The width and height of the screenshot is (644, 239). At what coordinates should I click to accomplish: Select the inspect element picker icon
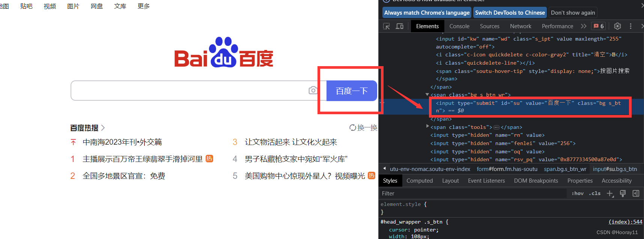(x=386, y=26)
